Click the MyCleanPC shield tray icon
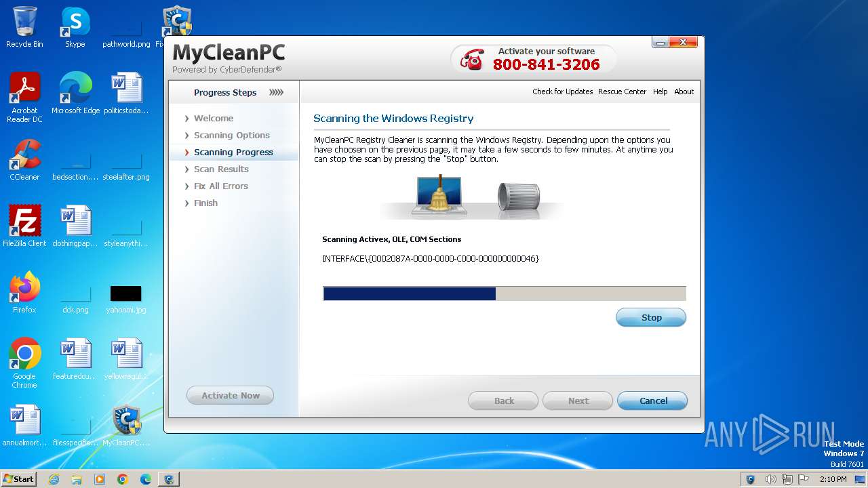 click(x=751, y=479)
